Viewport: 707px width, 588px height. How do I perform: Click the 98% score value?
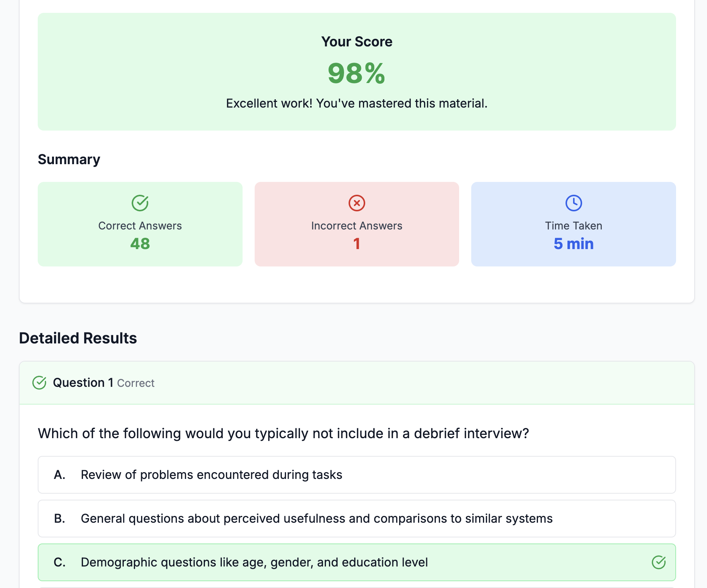tap(357, 73)
